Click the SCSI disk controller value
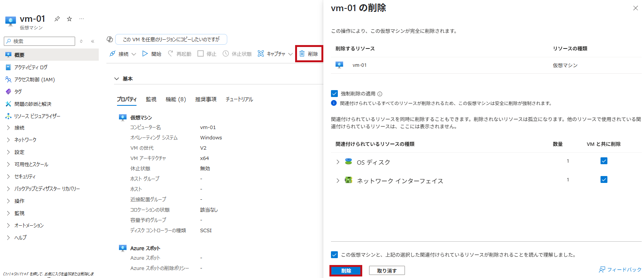 point(206,231)
